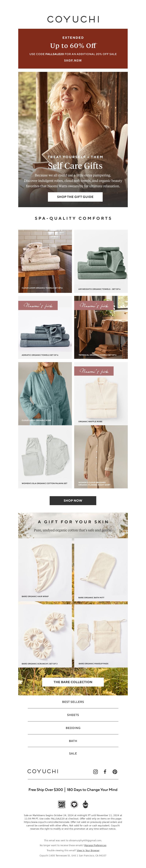Viewport: 146px width, 868px height.
Task: Click View in Your Browser link
Action: coord(88,850)
